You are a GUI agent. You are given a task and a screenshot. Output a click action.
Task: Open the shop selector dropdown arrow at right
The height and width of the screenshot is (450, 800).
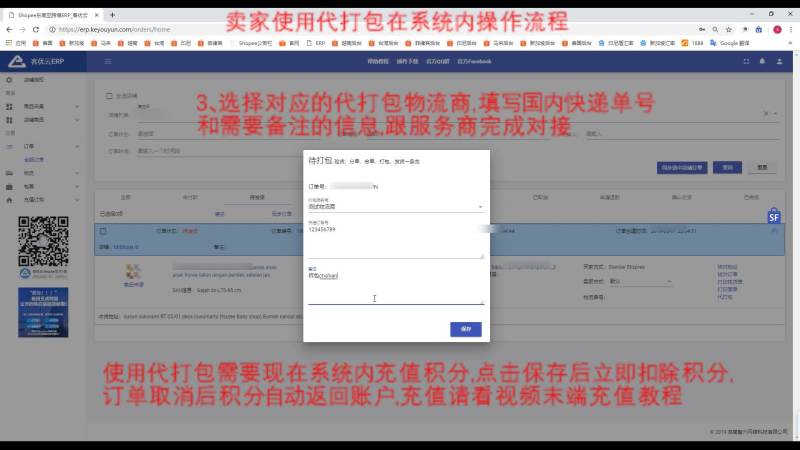776,113
